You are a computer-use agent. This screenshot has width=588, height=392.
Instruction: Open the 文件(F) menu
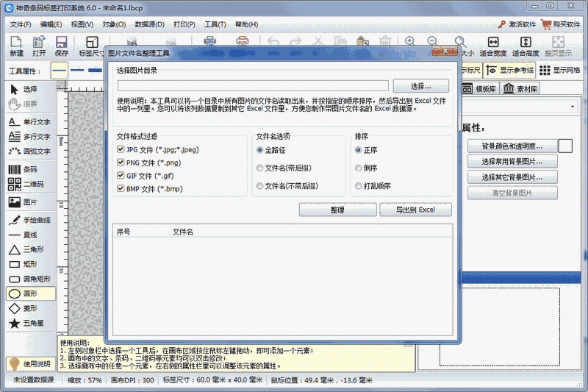21,24
